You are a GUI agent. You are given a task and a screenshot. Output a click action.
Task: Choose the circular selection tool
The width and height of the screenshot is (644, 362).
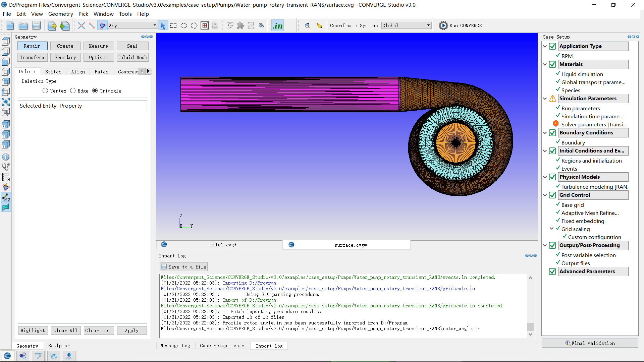click(x=184, y=25)
